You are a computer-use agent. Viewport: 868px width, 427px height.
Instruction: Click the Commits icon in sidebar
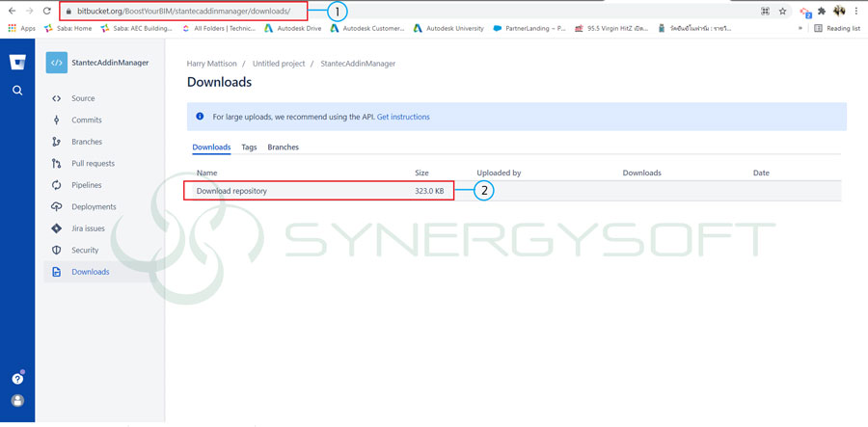[56, 120]
